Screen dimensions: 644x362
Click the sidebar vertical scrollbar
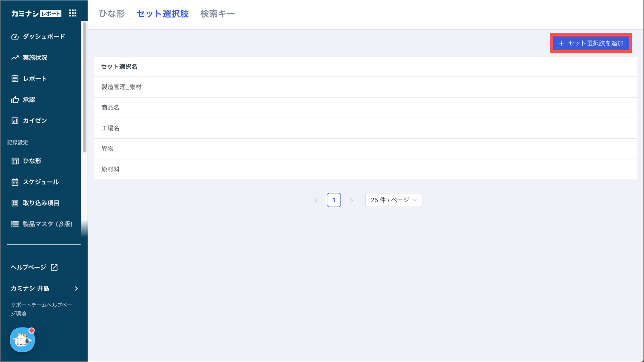pyautogui.click(x=84, y=88)
